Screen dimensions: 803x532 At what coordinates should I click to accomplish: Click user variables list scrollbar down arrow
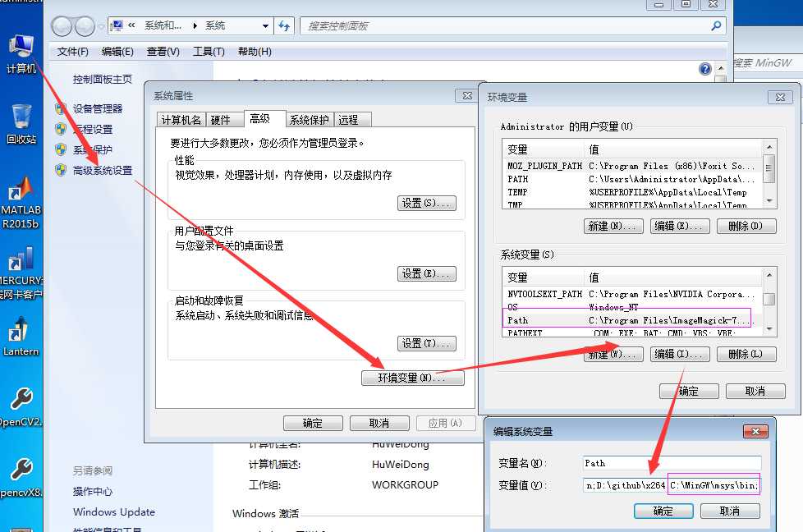[x=769, y=201]
